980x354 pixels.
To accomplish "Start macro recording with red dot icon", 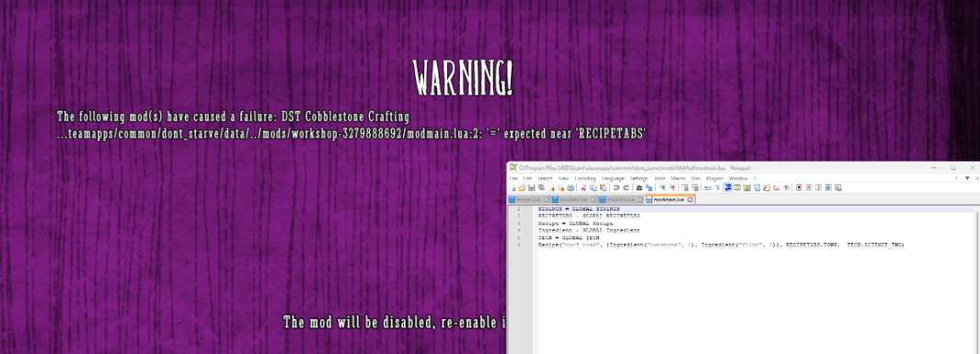I will click(x=799, y=188).
